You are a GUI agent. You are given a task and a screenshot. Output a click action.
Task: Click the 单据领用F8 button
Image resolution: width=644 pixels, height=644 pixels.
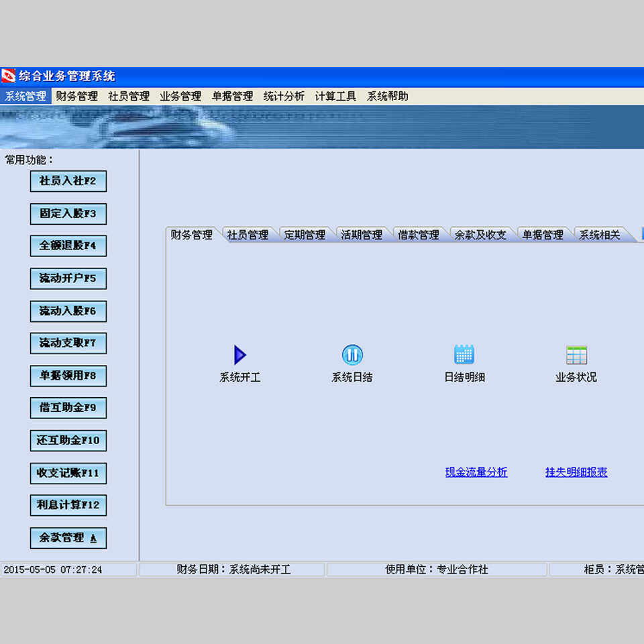click(68, 376)
